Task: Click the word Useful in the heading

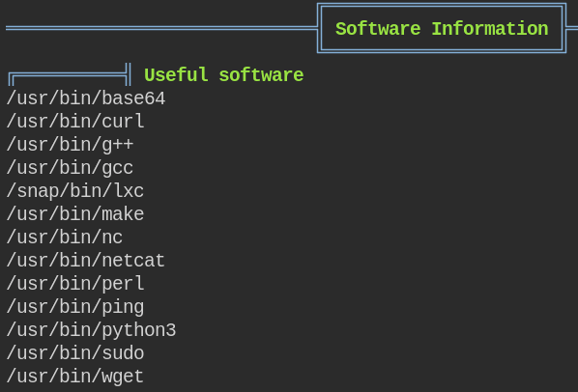Action: click(x=176, y=75)
